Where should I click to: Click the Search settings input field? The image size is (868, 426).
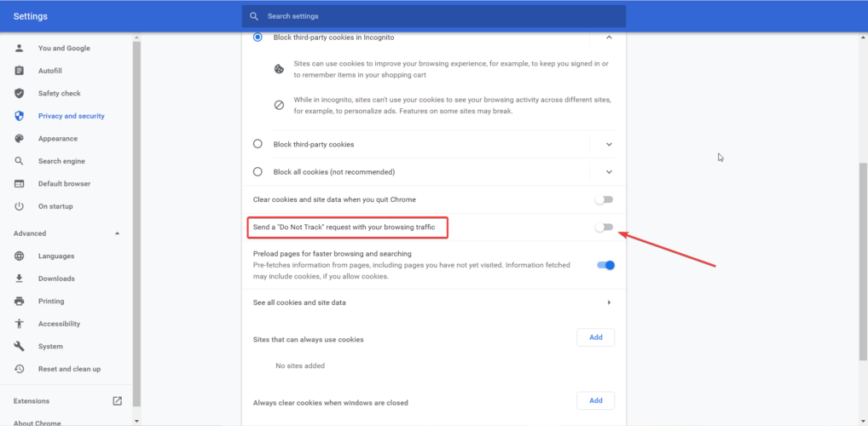[433, 16]
